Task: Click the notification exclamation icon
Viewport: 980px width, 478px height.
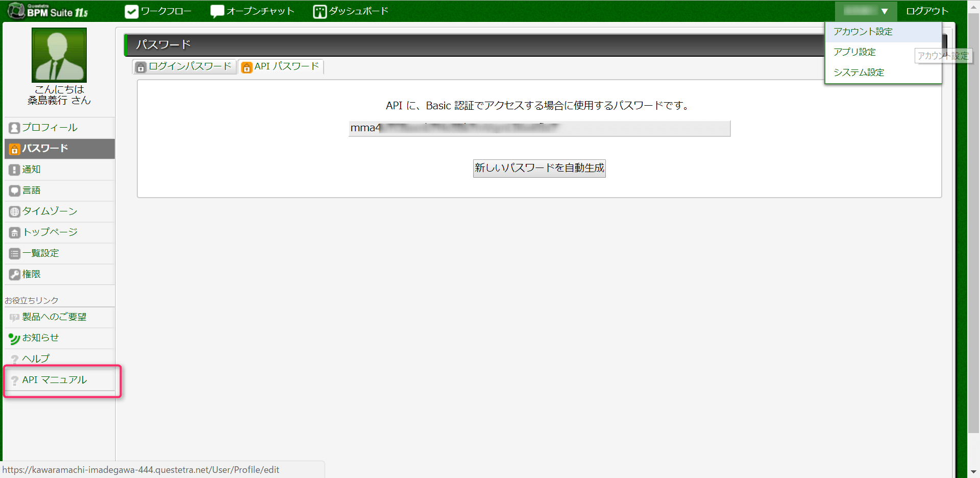Action: (x=14, y=170)
